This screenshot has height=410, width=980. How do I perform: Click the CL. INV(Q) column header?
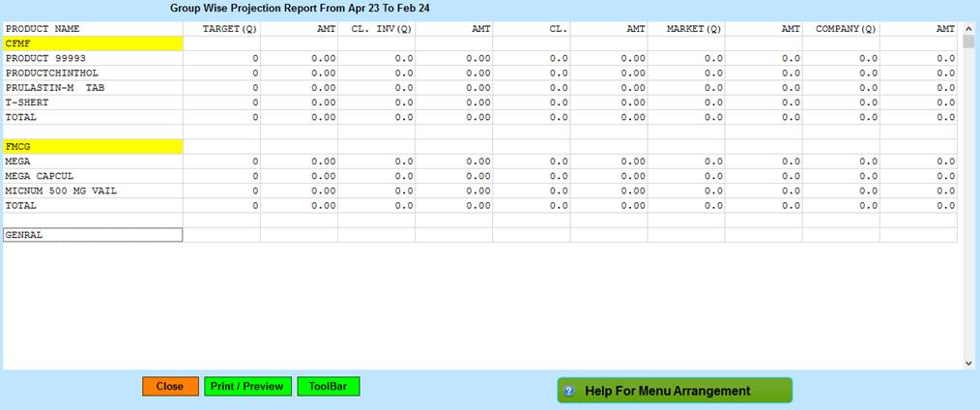pos(381,29)
